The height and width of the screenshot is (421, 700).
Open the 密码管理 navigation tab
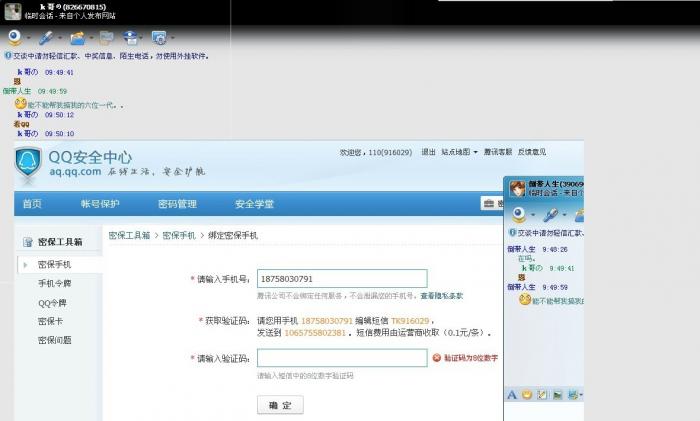click(177, 204)
